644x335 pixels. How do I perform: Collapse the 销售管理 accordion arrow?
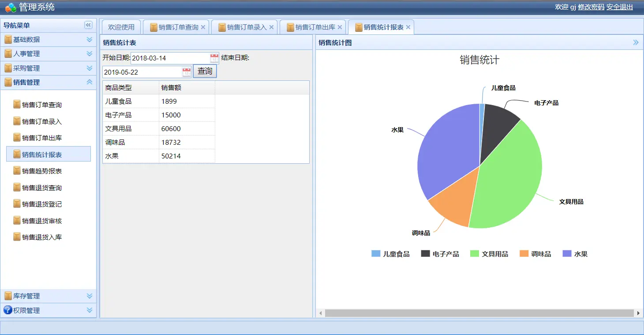coord(90,82)
